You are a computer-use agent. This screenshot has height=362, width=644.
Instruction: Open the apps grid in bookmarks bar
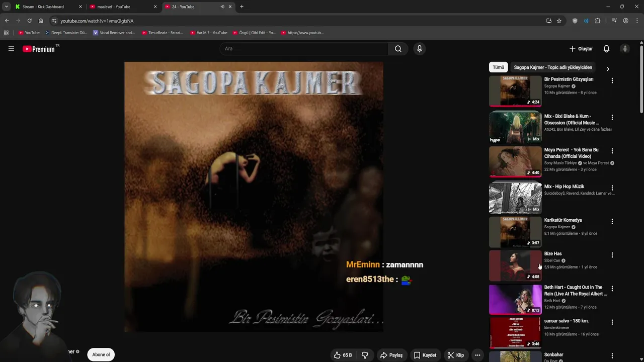point(6,33)
